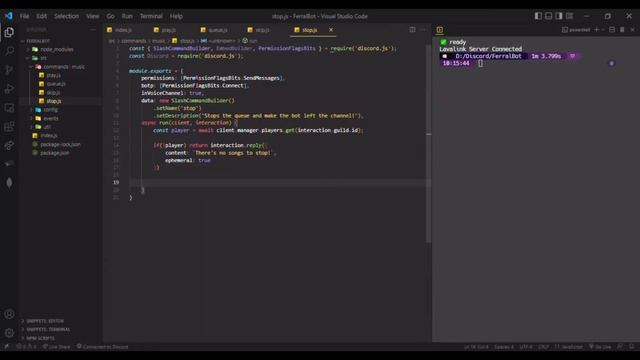Switch to the queue.js editor tab
Screen dimensions: 640x360
coord(220,30)
